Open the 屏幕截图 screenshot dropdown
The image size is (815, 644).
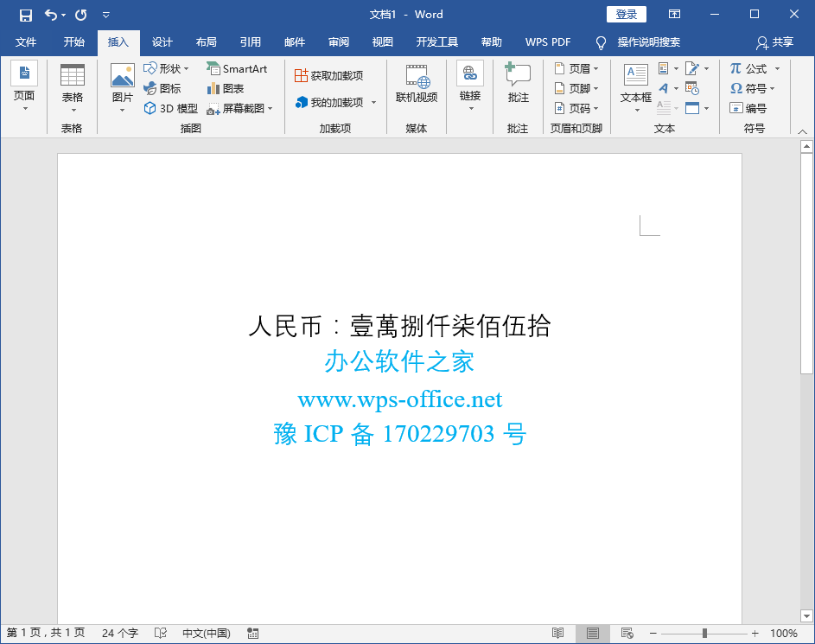pos(239,108)
